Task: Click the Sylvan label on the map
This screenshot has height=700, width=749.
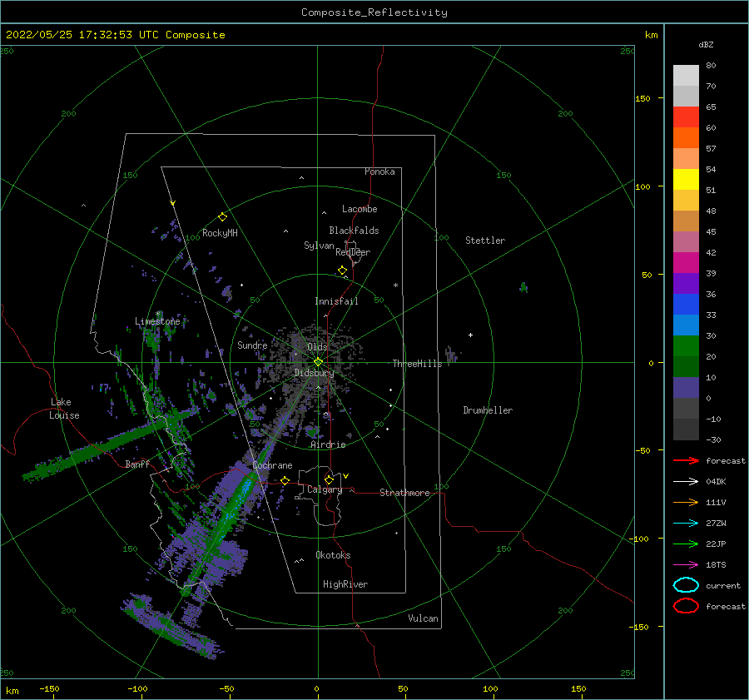Action: click(x=319, y=246)
